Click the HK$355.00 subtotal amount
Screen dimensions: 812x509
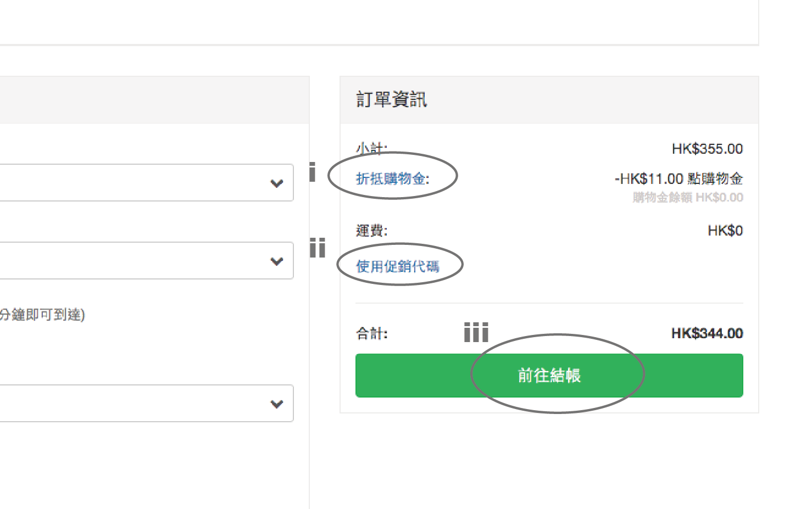coord(707,149)
